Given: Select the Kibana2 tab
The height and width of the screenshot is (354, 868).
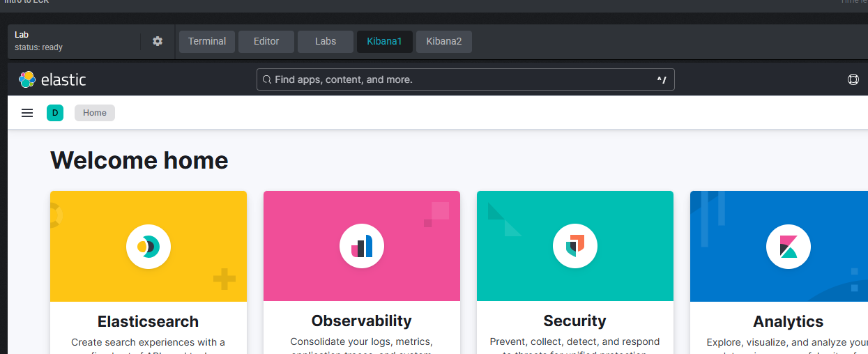Looking at the screenshot, I should pos(444,41).
